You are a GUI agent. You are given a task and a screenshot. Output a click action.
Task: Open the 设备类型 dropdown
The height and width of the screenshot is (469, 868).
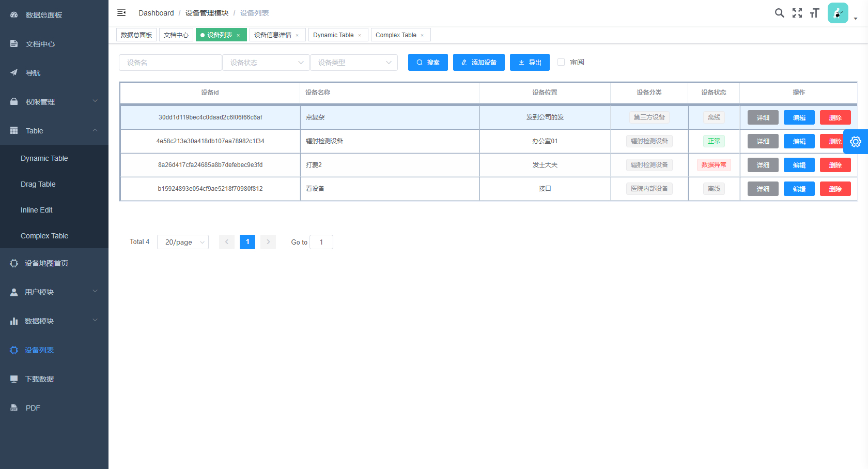(x=354, y=63)
